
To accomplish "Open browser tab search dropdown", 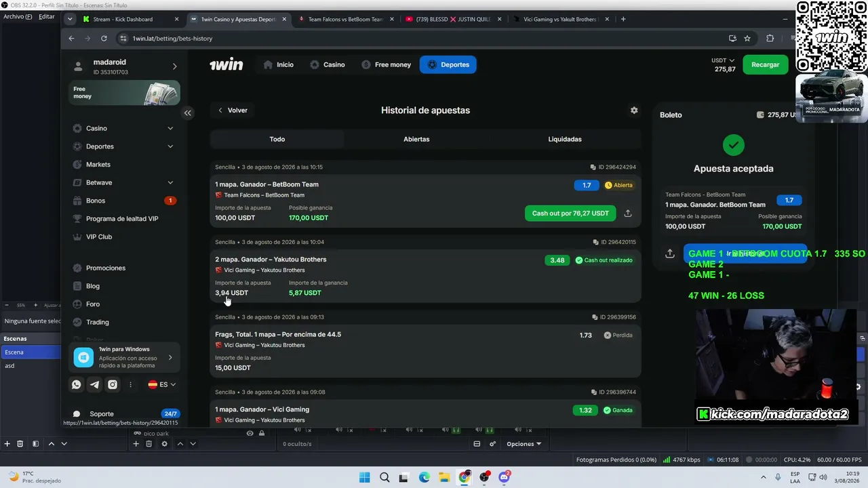I will 70,19.
